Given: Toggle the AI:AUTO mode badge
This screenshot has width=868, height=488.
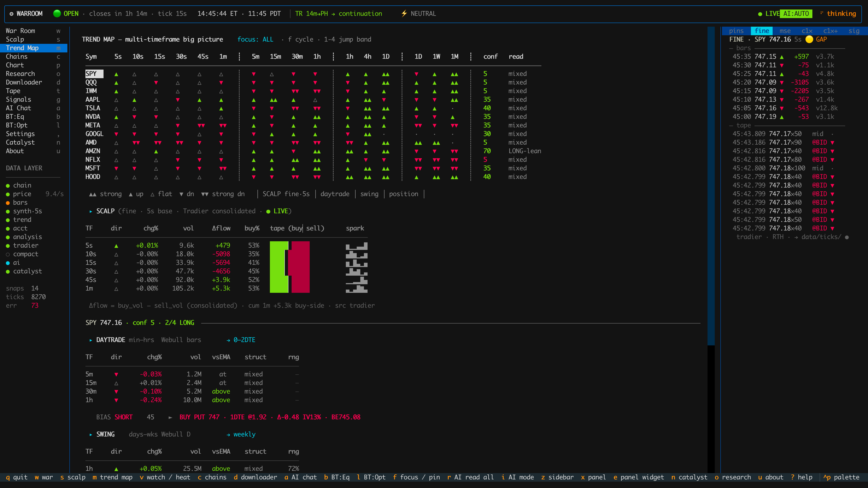Looking at the screenshot, I should [x=796, y=14].
